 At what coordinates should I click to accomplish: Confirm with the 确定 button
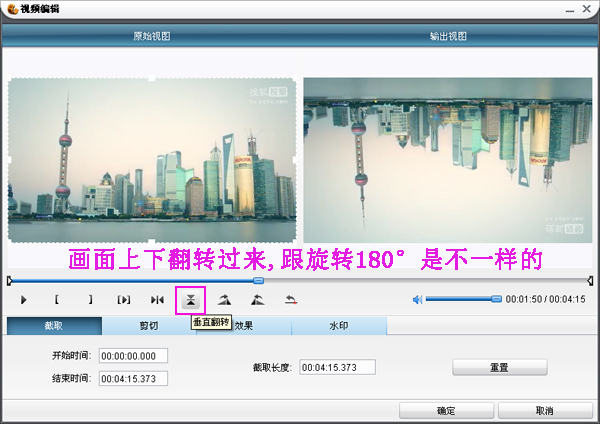point(446,411)
